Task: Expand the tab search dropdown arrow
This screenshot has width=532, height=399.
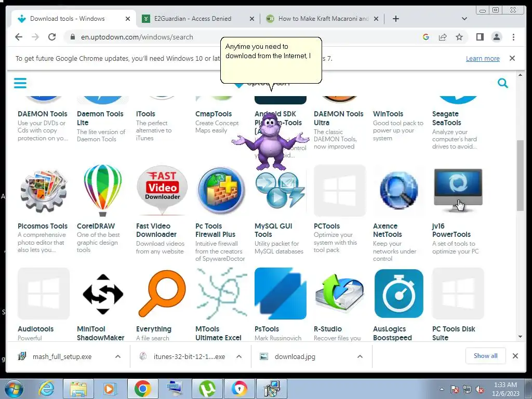Action: (x=464, y=19)
